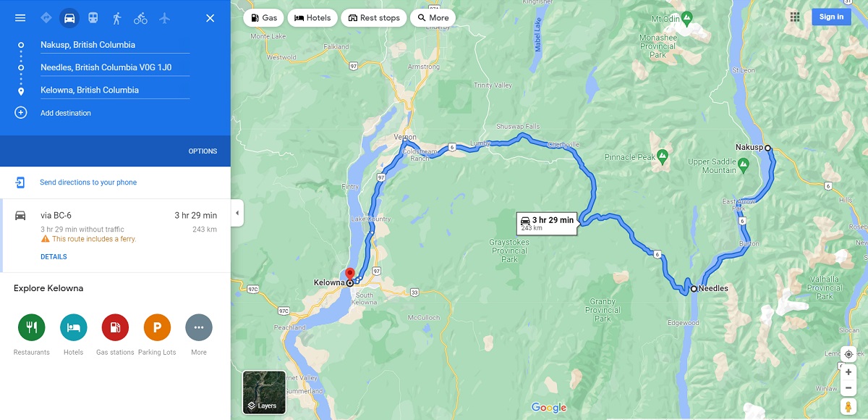Expand route OPTIONS settings
The image size is (868, 420).
(x=203, y=151)
